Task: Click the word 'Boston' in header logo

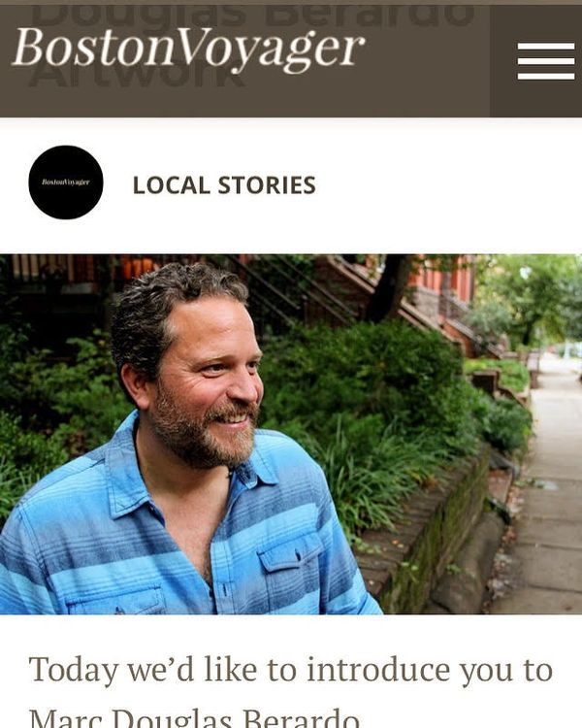Action: pos(95,47)
